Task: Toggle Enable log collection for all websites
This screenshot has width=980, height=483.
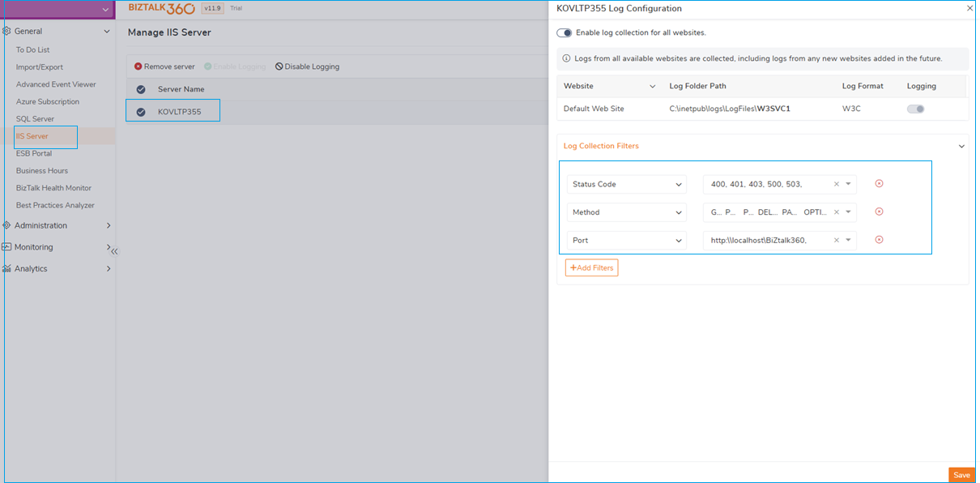Action: [x=565, y=32]
